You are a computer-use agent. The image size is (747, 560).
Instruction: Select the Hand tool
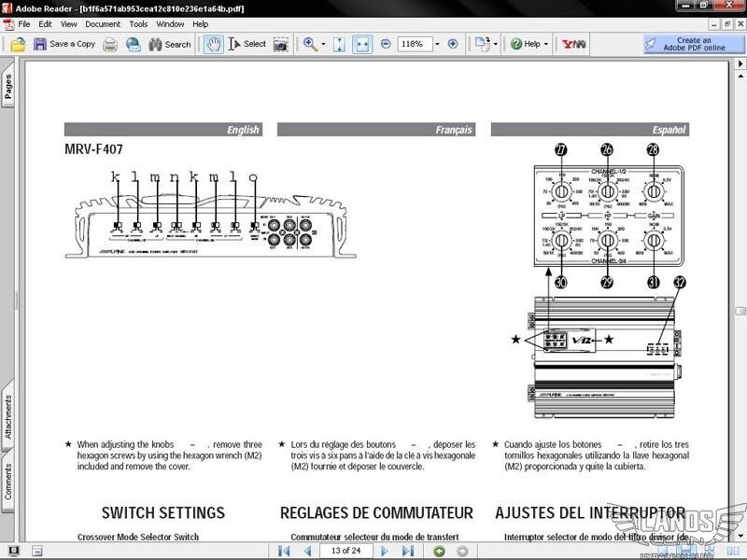click(x=214, y=44)
